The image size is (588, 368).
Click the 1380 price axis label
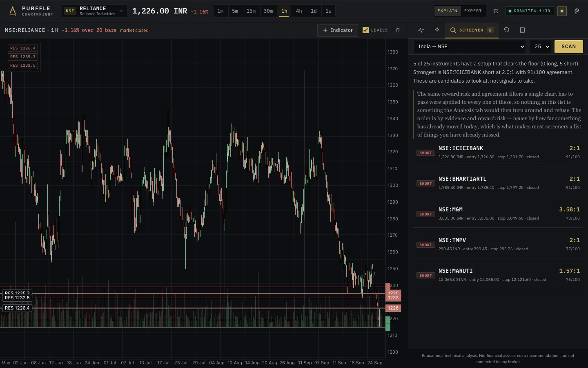pos(393,52)
